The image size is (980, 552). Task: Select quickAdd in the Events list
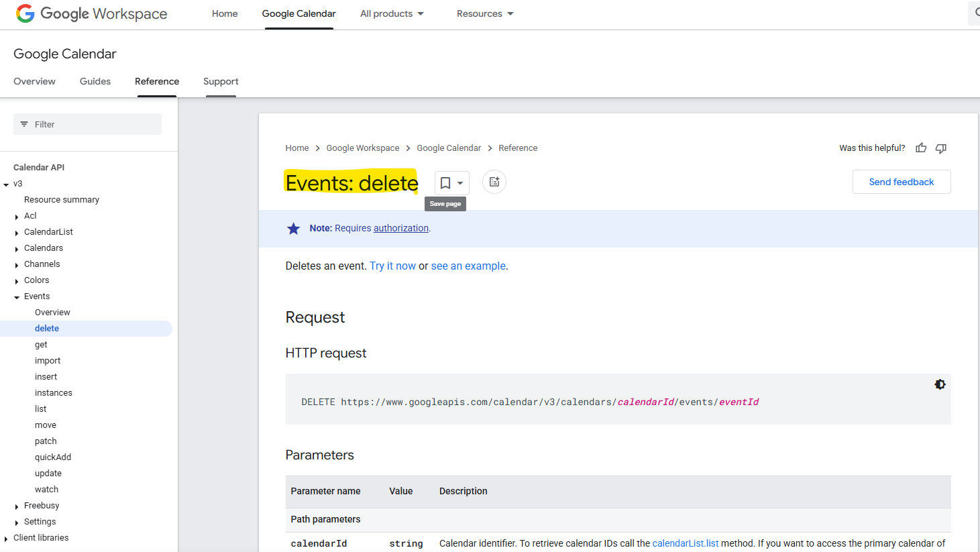point(53,457)
